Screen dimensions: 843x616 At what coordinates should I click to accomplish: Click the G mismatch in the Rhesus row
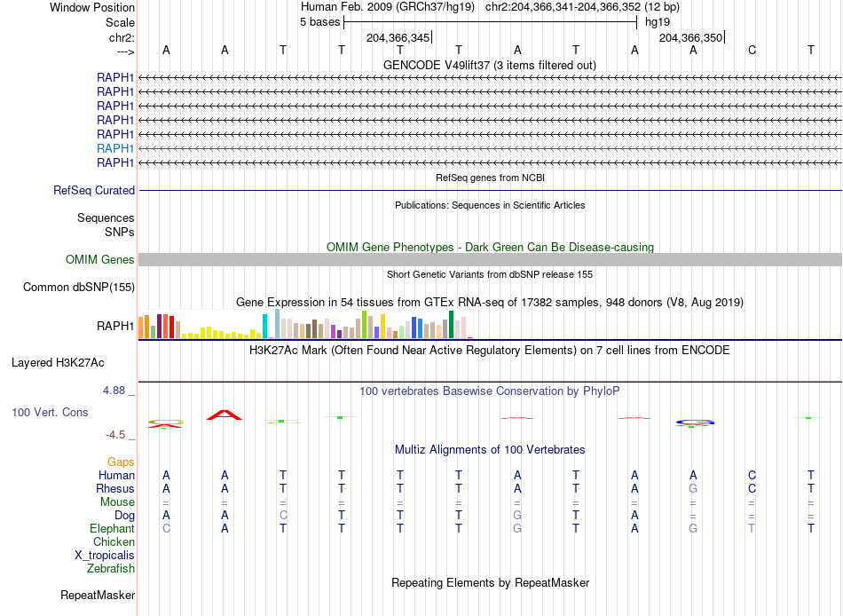[x=693, y=489]
